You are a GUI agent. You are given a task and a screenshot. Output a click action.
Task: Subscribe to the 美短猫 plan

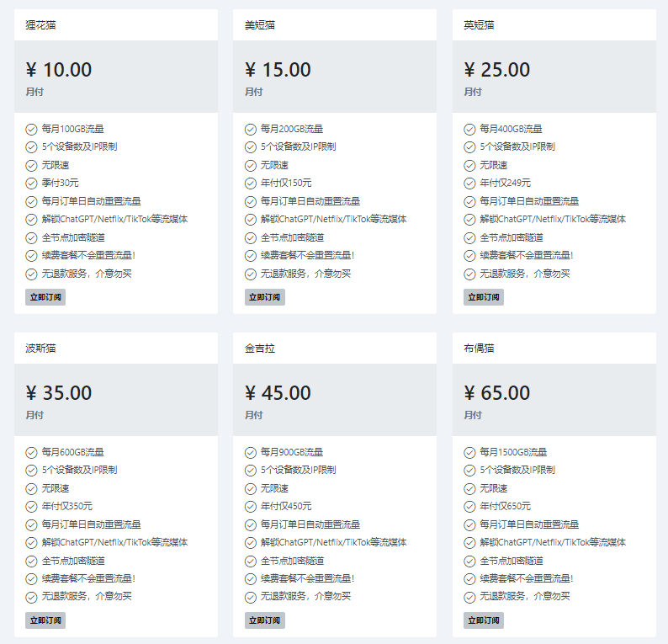click(x=265, y=297)
